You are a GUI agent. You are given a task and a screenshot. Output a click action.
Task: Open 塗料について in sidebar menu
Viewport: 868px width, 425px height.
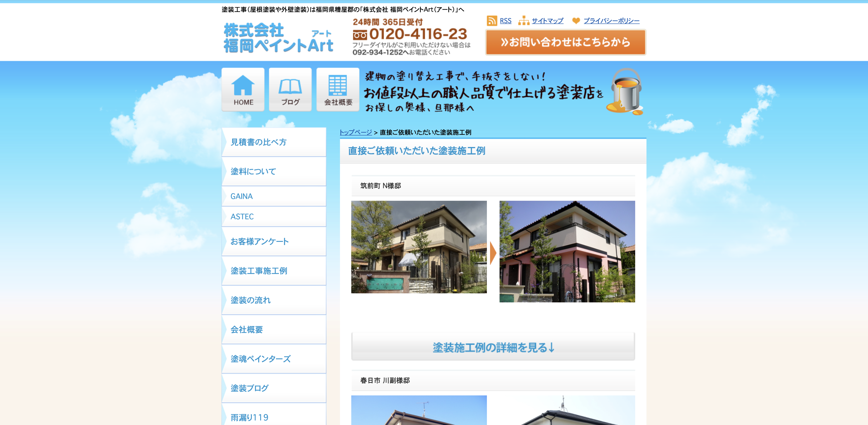274,171
